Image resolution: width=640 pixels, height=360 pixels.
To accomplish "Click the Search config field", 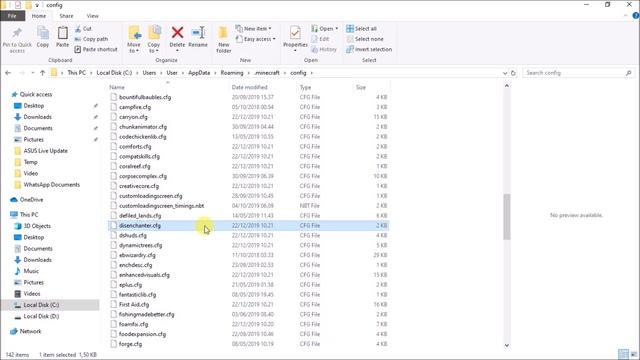I will click(579, 73).
